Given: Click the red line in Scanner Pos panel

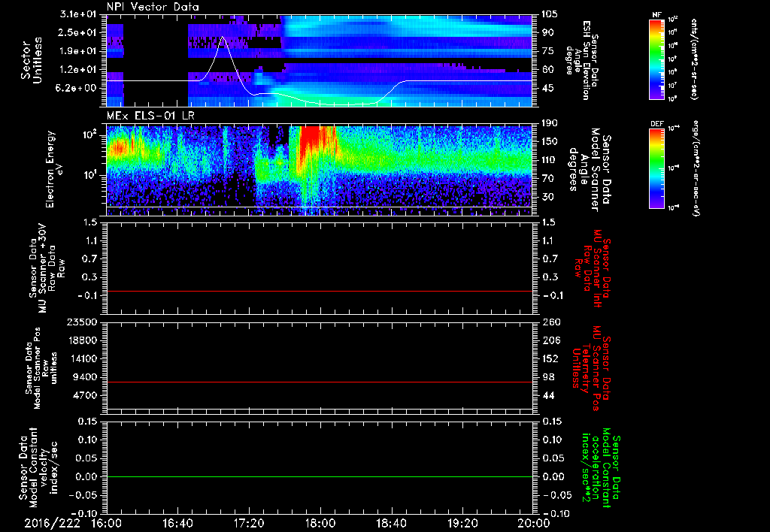Looking at the screenshot, I should click(x=320, y=382).
